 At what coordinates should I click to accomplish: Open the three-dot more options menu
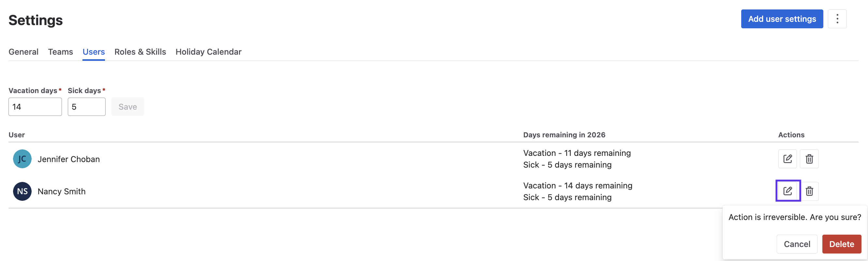(837, 19)
